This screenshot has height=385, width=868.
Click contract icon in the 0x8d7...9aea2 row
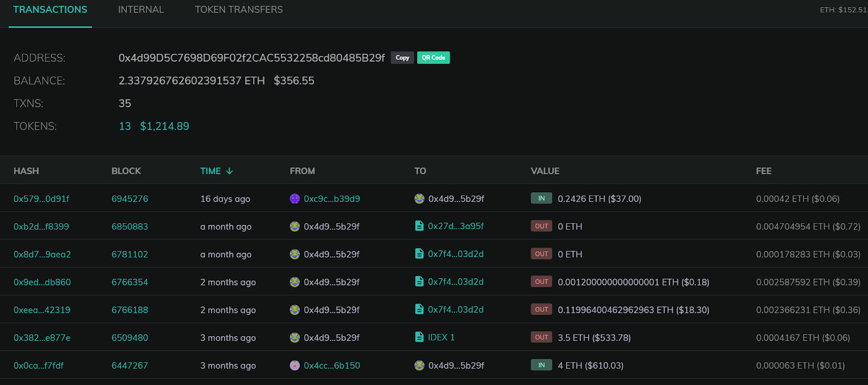(419, 254)
